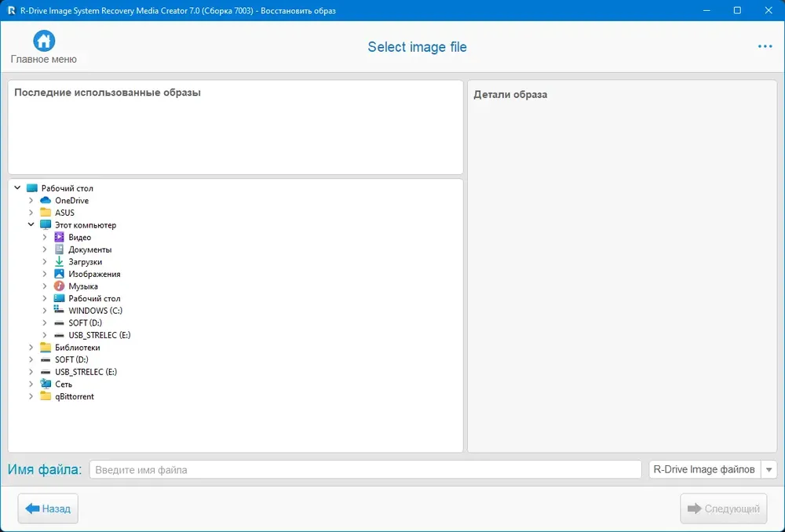Expand the Библиотеки node
Image resolution: width=785 pixels, height=532 pixels.
click(31, 348)
